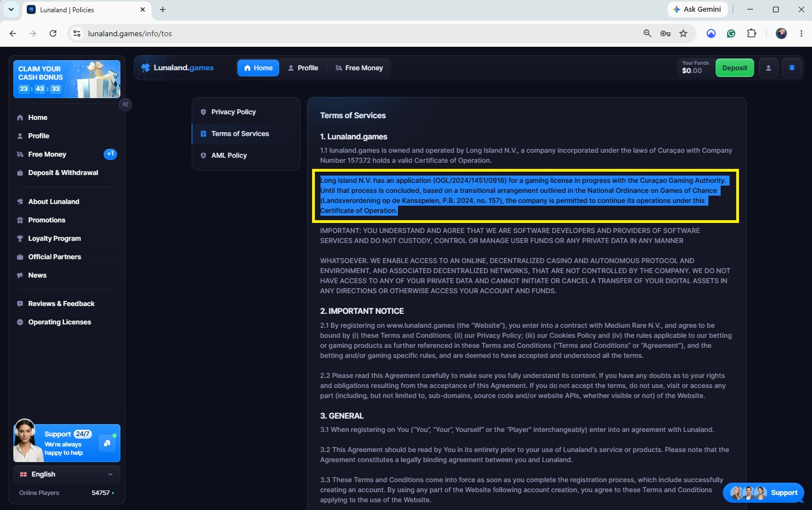
Task: Select the Profile tab in top navigation
Action: (x=303, y=68)
